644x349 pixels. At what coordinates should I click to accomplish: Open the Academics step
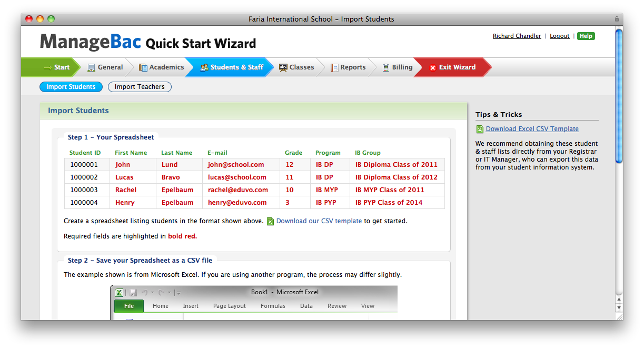point(162,67)
